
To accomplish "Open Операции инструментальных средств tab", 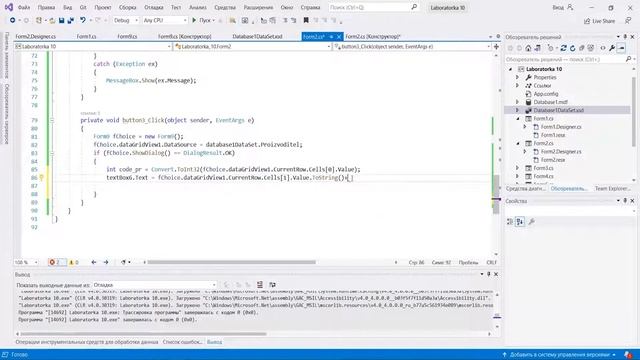I will pos(87,342).
